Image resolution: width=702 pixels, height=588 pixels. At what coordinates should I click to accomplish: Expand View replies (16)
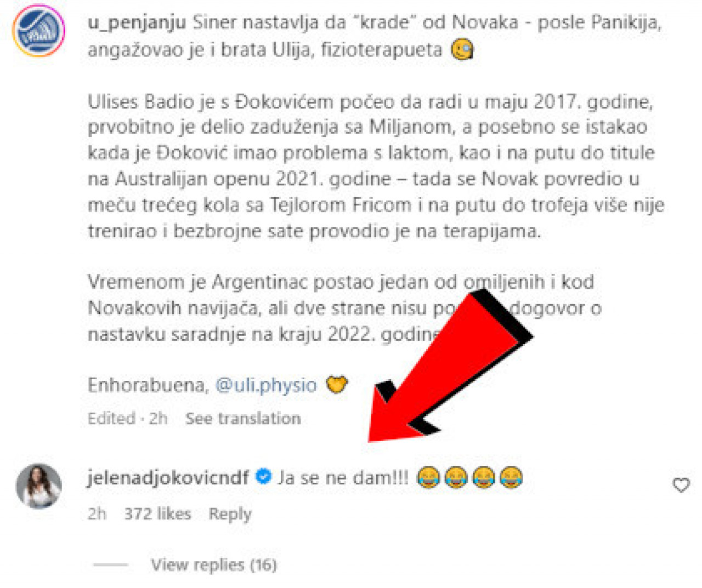[214, 564]
